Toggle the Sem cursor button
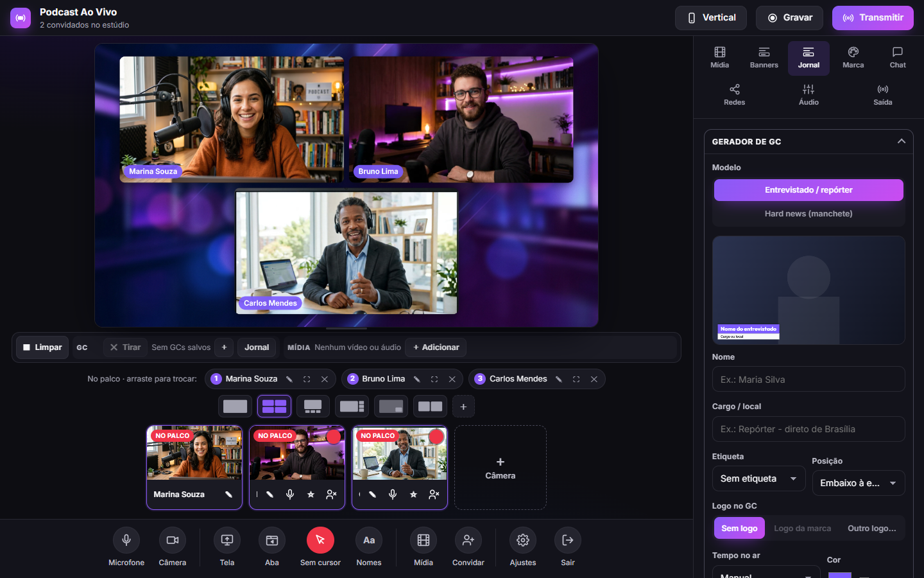The width and height of the screenshot is (924, 578). coord(320,540)
